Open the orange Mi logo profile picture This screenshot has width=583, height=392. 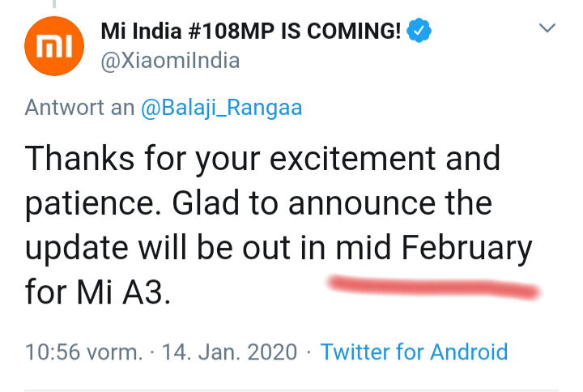[x=54, y=46]
